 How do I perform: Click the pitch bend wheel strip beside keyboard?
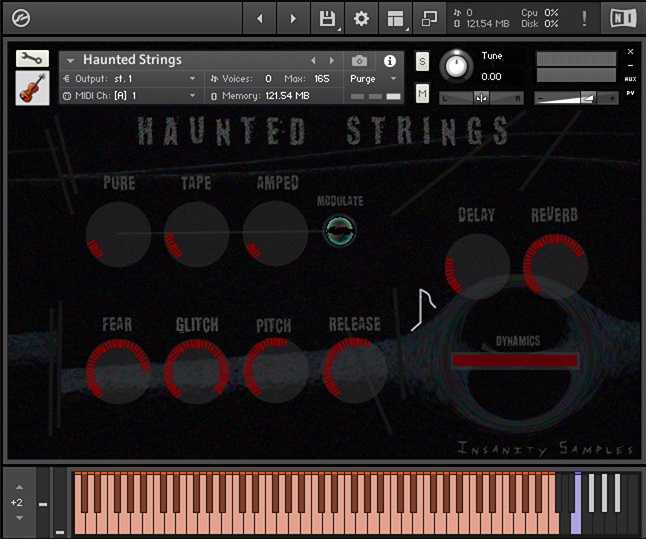point(43,502)
